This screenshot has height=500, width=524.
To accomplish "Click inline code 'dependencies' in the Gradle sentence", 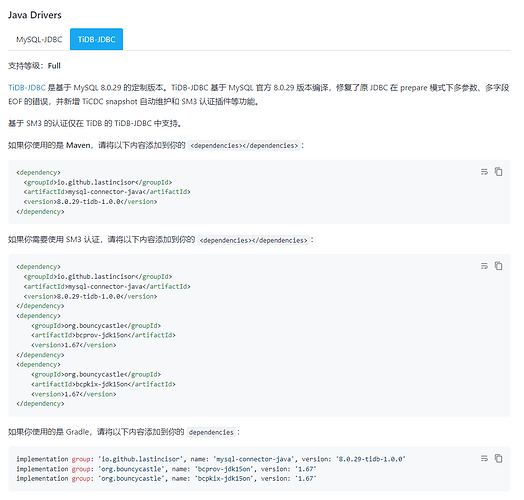I will coord(211,432).
